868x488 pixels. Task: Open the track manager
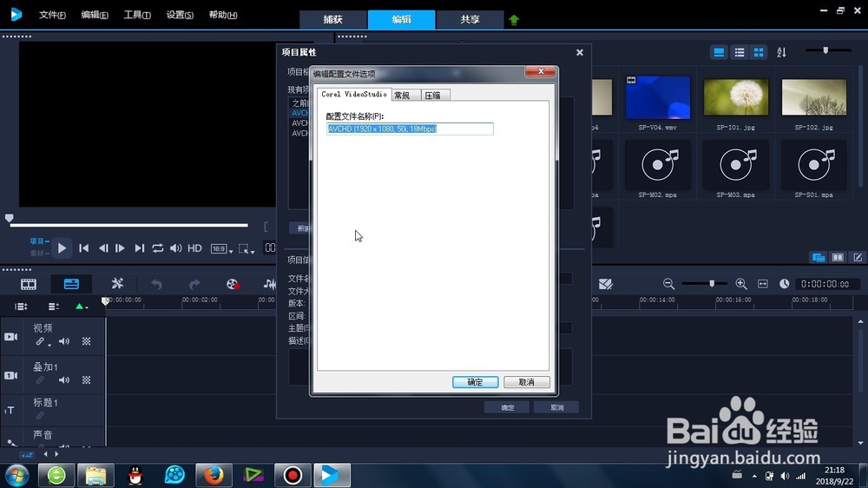54,307
